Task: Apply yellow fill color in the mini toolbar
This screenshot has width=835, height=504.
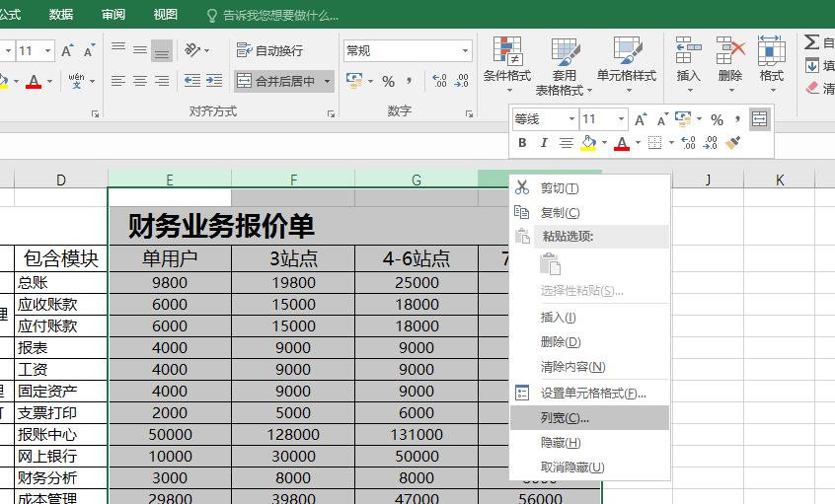Action: (x=588, y=143)
